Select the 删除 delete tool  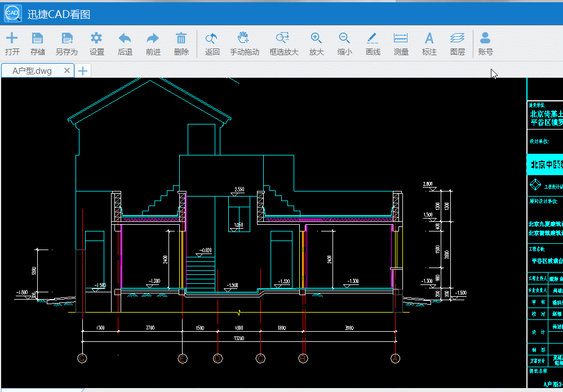[181, 43]
